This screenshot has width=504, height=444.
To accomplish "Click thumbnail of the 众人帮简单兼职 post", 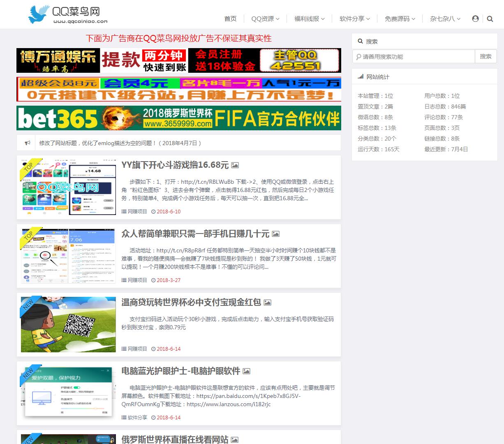I will [x=68, y=256].
